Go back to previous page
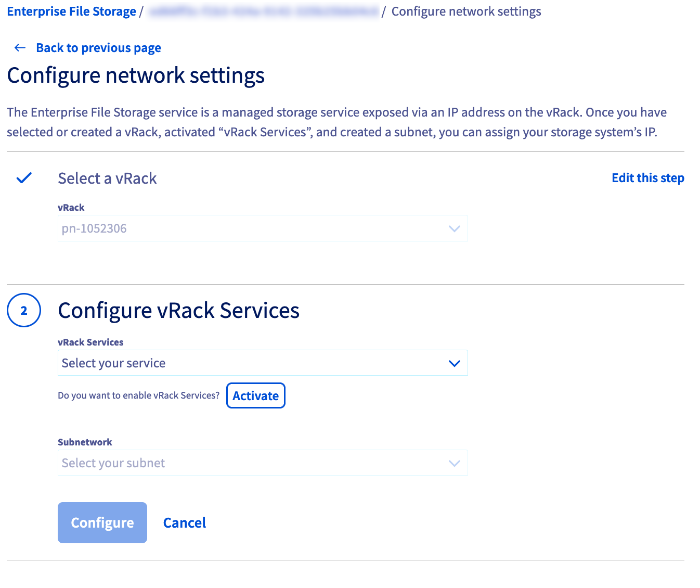Image resolution: width=700 pixels, height=588 pixels. coord(98,47)
